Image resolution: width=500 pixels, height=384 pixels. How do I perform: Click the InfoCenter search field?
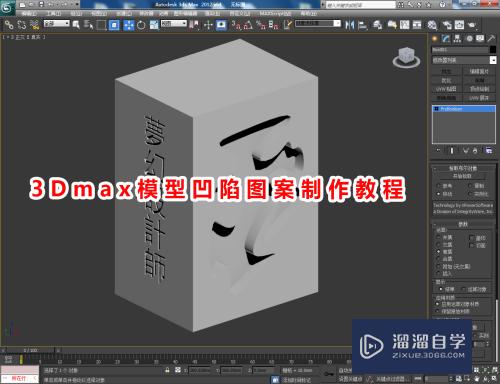click(361, 5)
